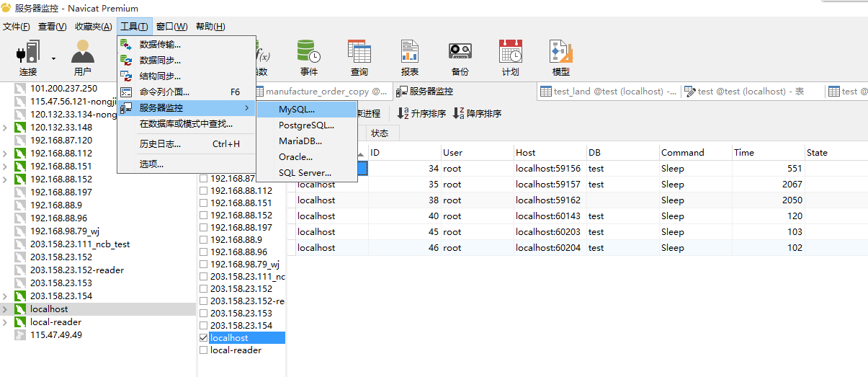
Task: Click the 连接 (Connection) toolbar icon
Action: 28,58
